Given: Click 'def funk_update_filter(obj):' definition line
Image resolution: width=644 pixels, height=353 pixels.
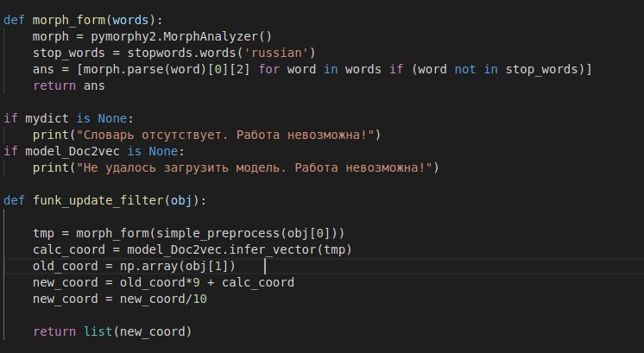Looking at the screenshot, I should (x=105, y=201).
